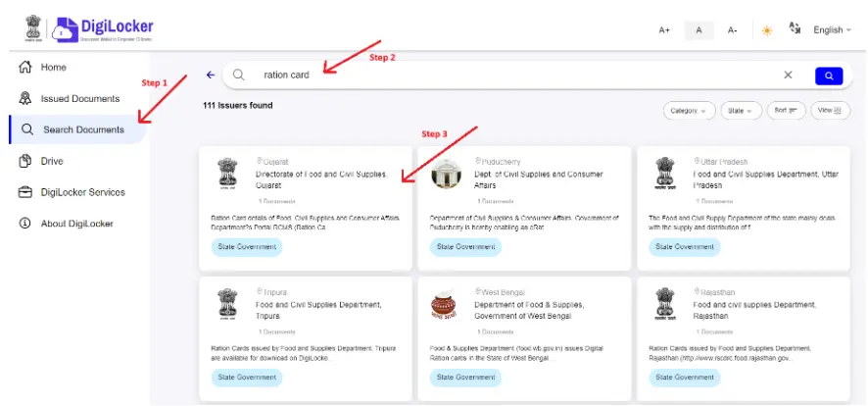Increase font size with A+ button
The width and height of the screenshot is (868, 406).
(664, 30)
